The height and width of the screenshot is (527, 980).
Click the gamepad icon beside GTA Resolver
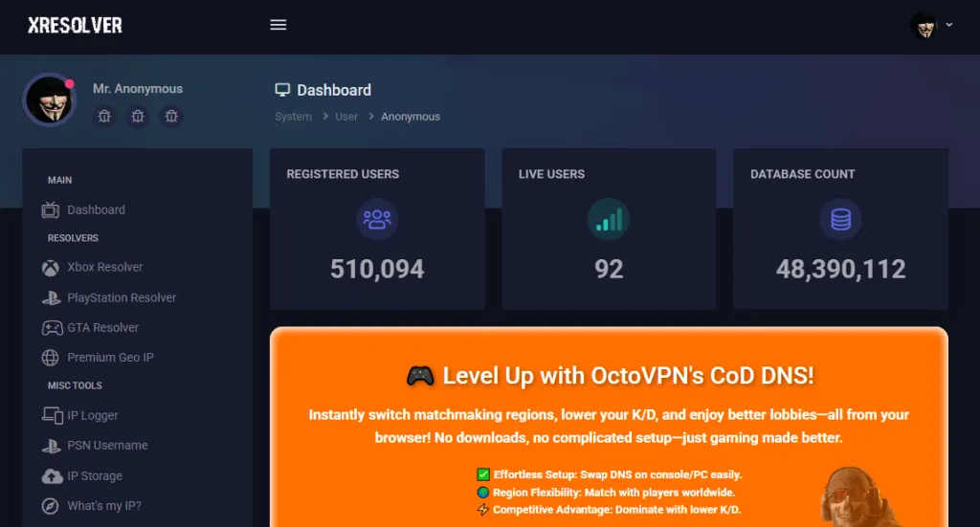pos(52,328)
